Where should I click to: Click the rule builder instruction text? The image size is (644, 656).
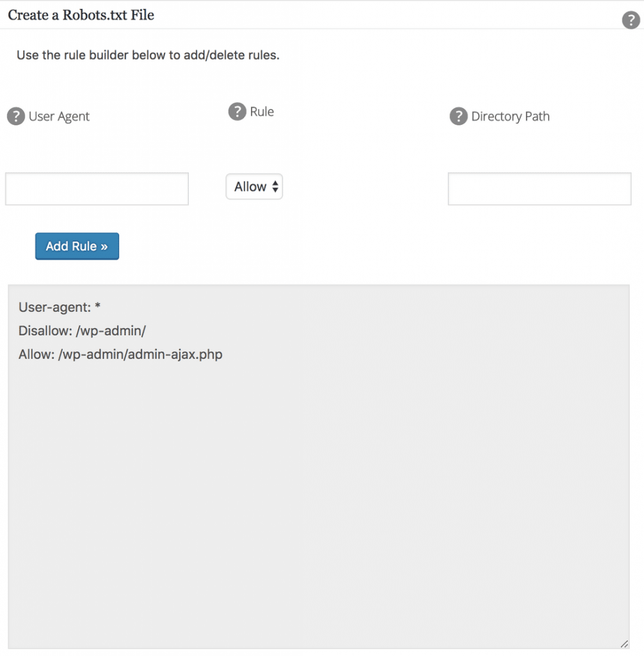click(x=148, y=55)
